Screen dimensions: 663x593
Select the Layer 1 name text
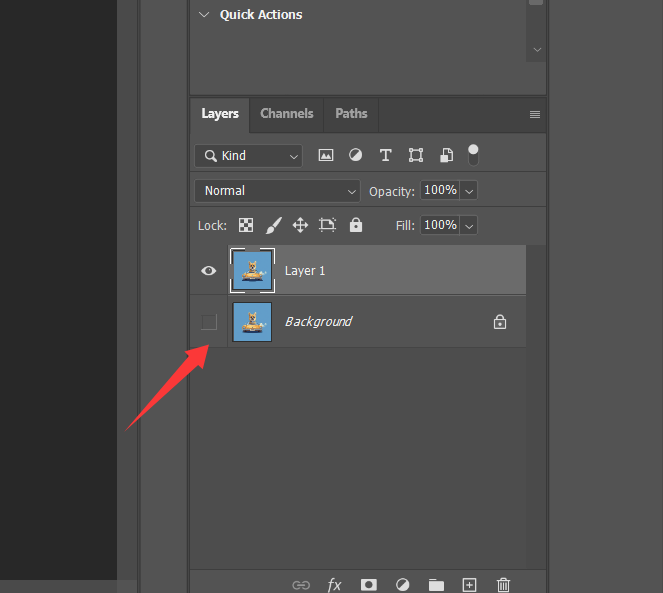point(305,271)
